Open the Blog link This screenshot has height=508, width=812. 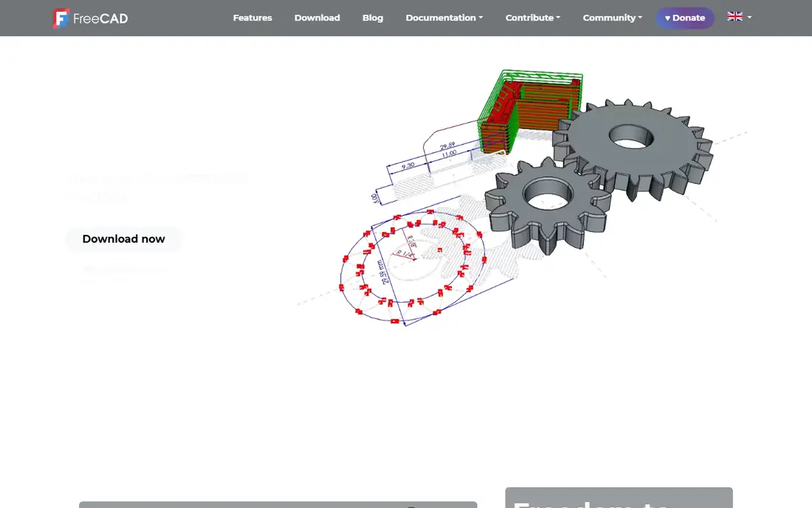(x=373, y=18)
